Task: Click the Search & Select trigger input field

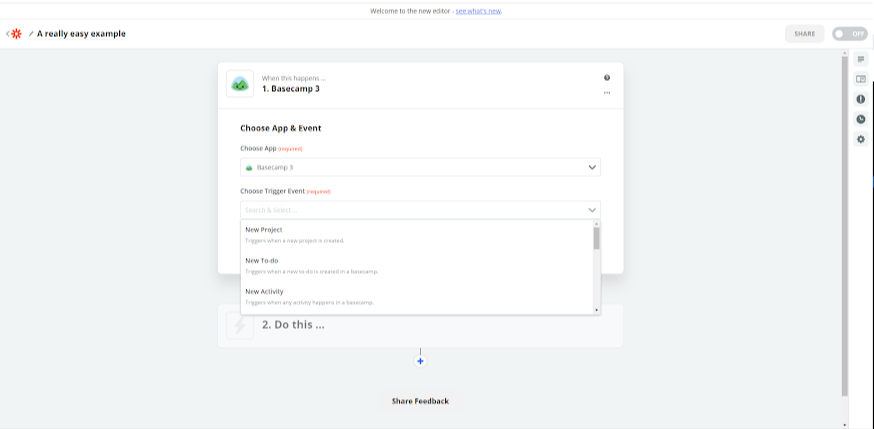Action: coord(420,210)
